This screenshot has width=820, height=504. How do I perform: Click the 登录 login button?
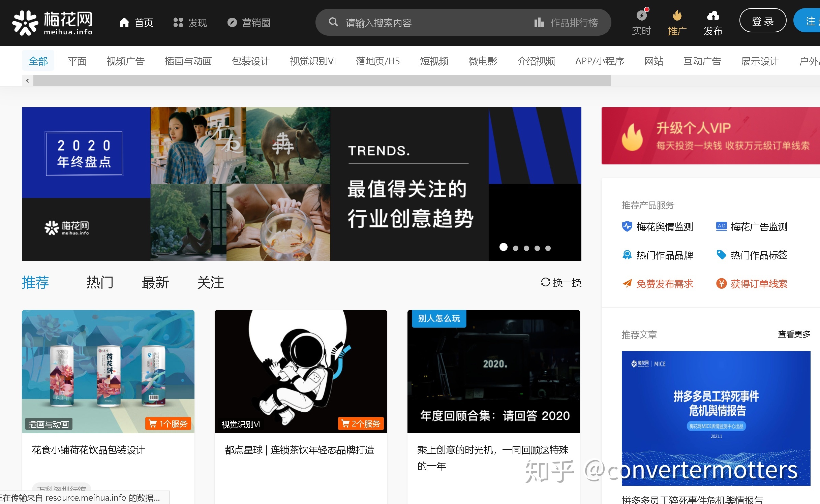tap(762, 21)
